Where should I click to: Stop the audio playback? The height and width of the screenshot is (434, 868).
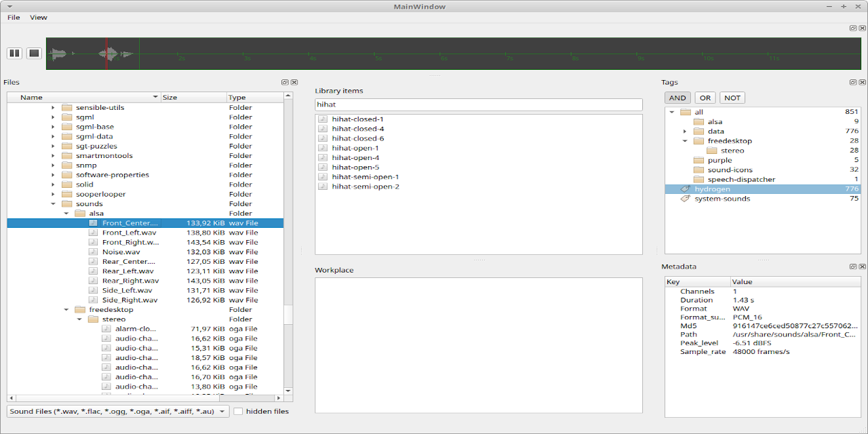34,53
